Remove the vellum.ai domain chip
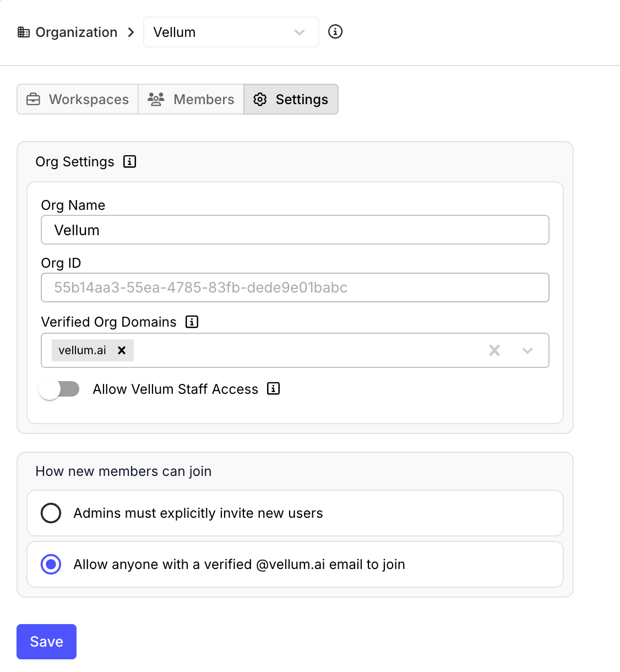This screenshot has height=672, width=620. pyautogui.click(x=122, y=350)
